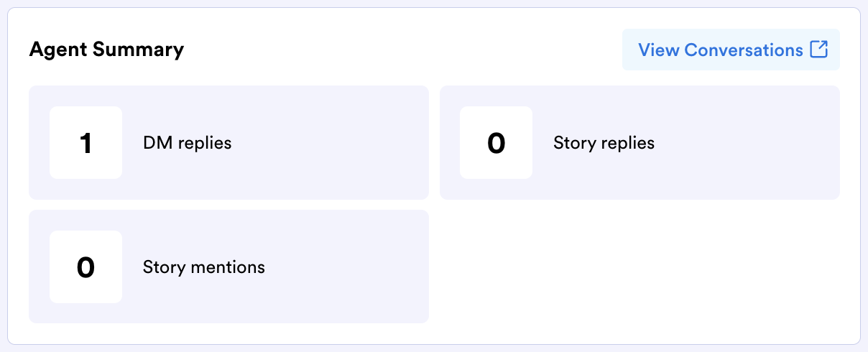Select the Story mentions label
Image resolution: width=868 pixels, height=352 pixels.
click(x=204, y=267)
